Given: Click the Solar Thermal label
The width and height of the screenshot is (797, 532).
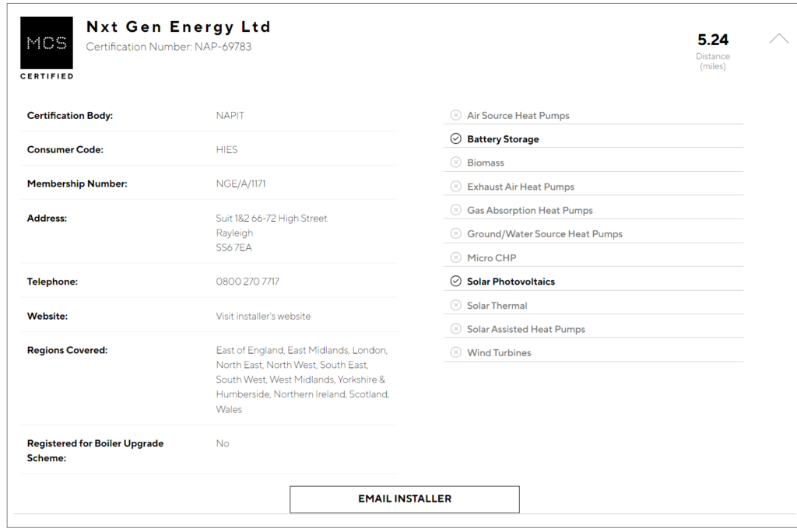Looking at the screenshot, I should point(497,306).
